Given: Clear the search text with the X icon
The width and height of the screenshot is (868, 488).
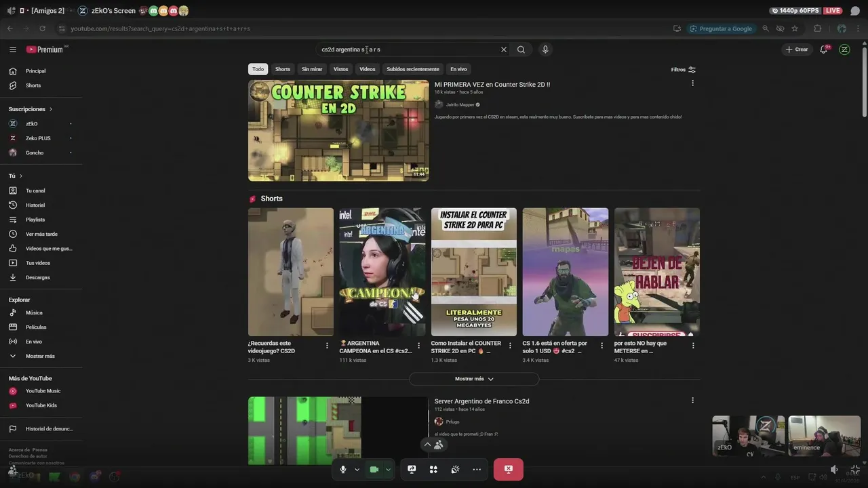Looking at the screenshot, I should [x=504, y=49].
